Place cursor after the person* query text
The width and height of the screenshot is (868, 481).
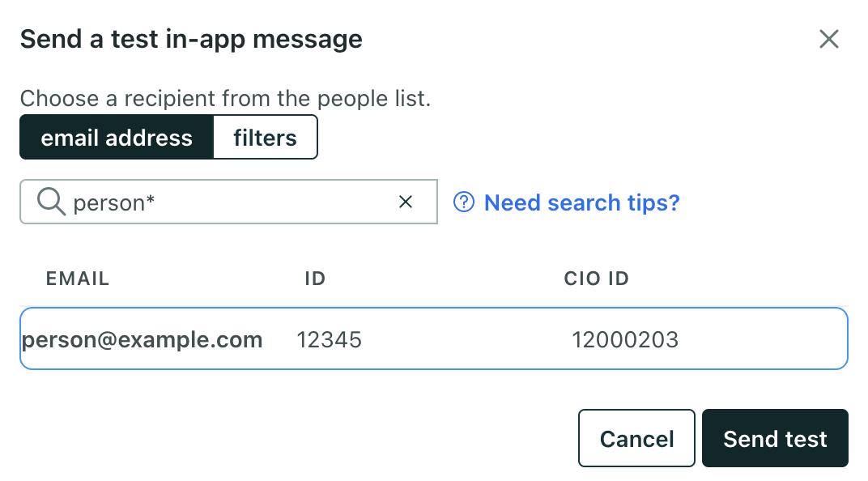[156, 202]
